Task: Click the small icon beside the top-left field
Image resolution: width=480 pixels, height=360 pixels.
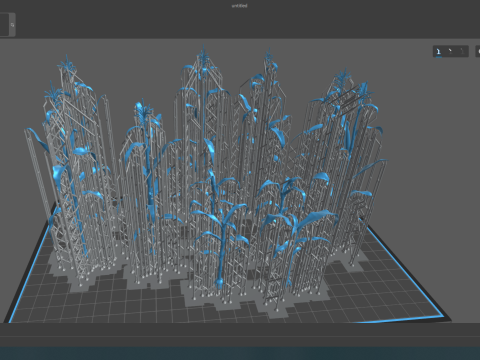Action: 12,25
